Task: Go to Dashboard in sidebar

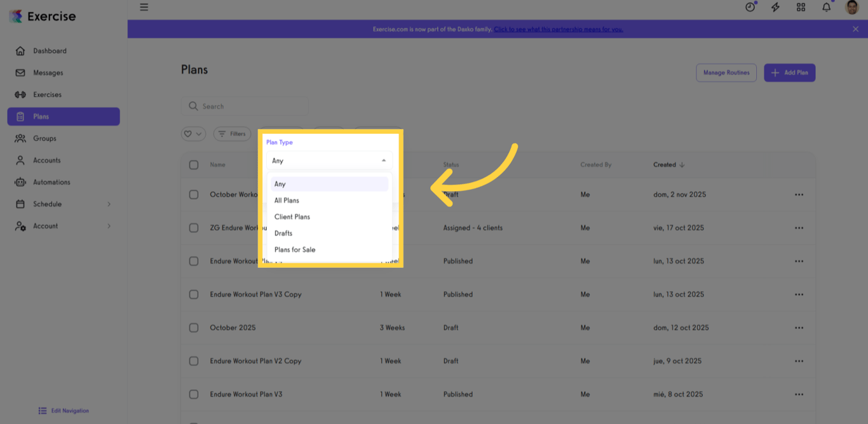Action: [x=64, y=51]
